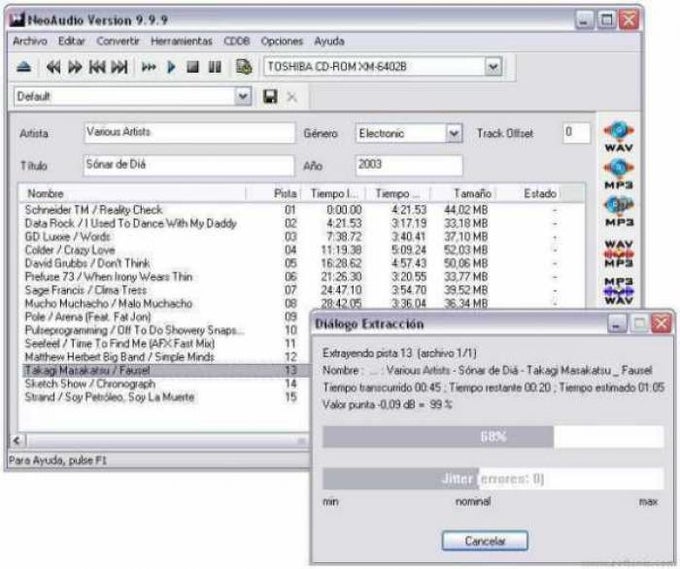The image size is (680, 569).
Task: Click the NeoAudio title bar app icon
Action: click(x=17, y=20)
